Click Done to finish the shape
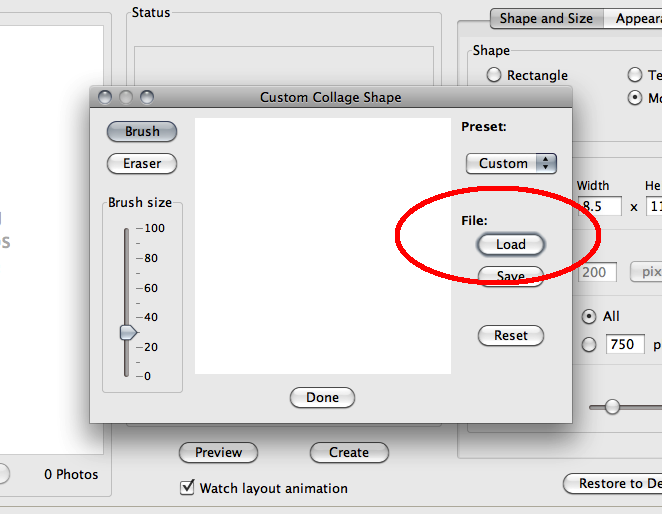 pos(323,397)
